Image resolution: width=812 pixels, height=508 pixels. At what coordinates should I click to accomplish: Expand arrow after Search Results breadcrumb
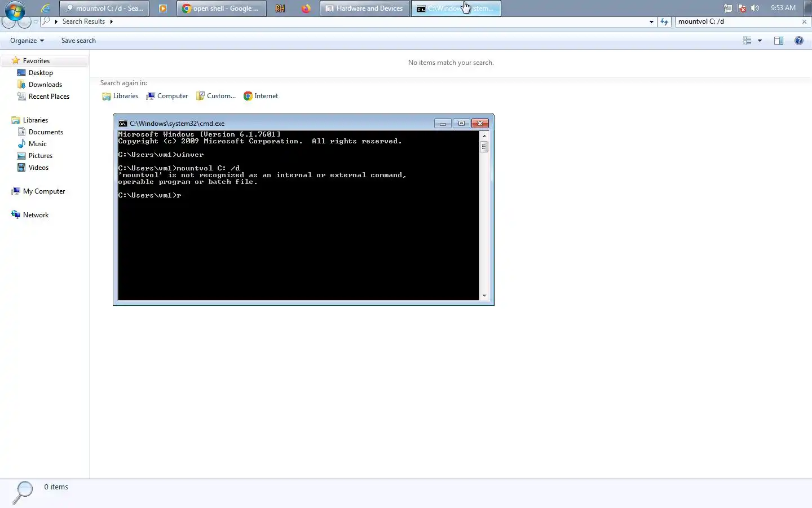(111, 21)
